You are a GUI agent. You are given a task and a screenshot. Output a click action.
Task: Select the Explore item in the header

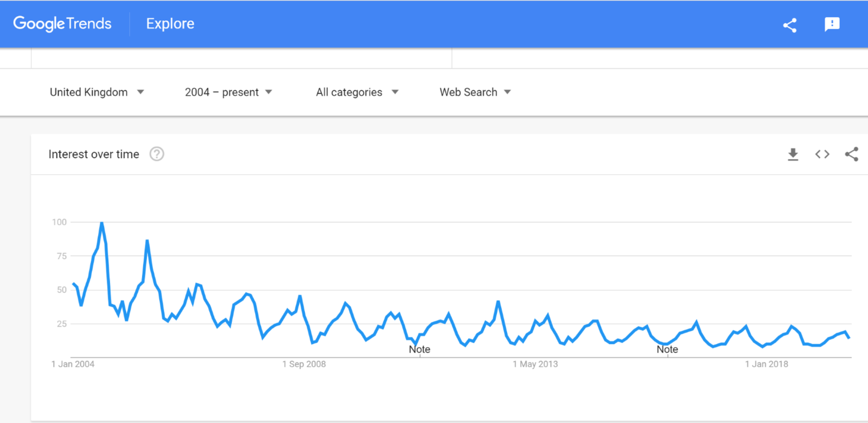[170, 24]
